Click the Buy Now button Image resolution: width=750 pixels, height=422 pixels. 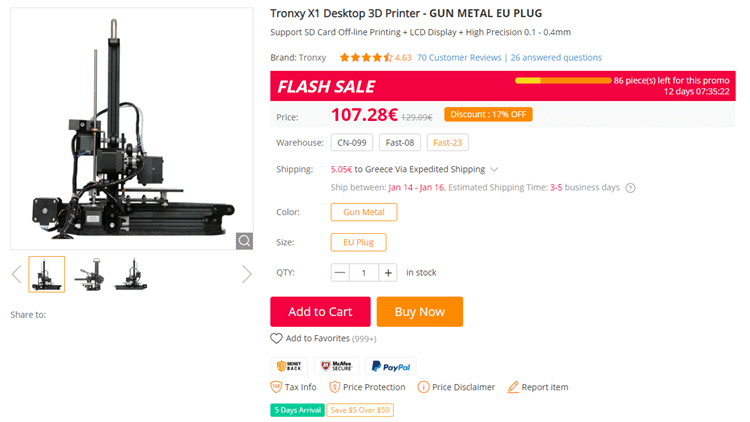pyautogui.click(x=419, y=312)
